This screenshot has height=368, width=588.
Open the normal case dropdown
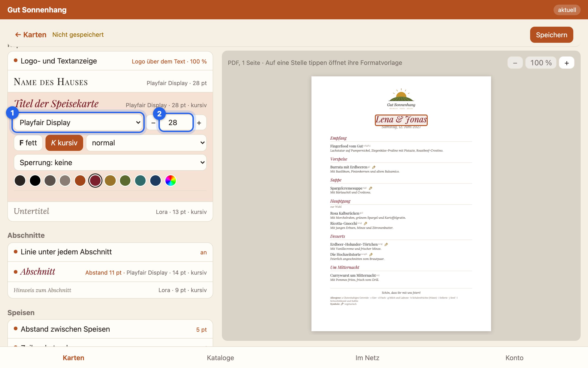tap(146, 143)
